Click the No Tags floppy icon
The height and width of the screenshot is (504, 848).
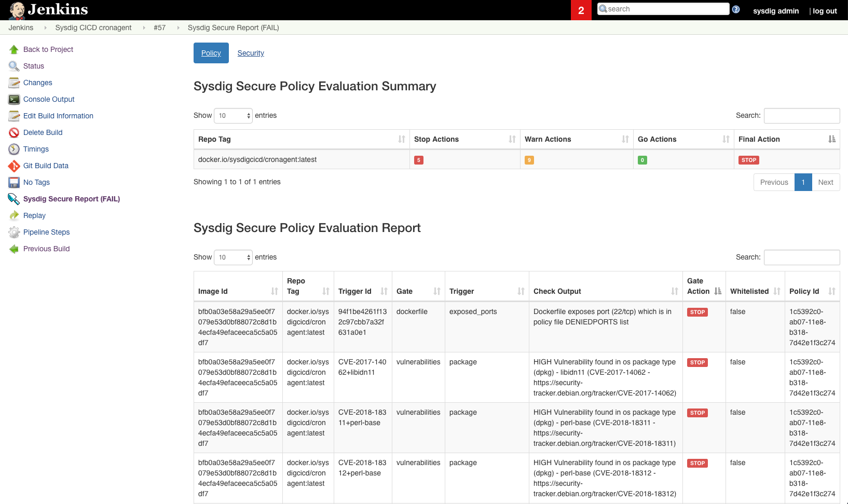tap(14, 182)
